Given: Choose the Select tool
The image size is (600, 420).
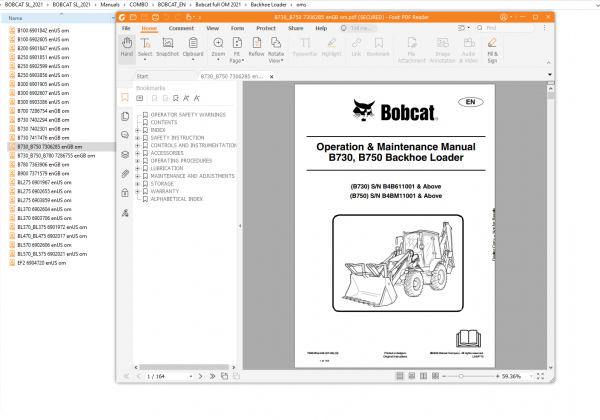Looking at the screenshot, I should 145,48.
